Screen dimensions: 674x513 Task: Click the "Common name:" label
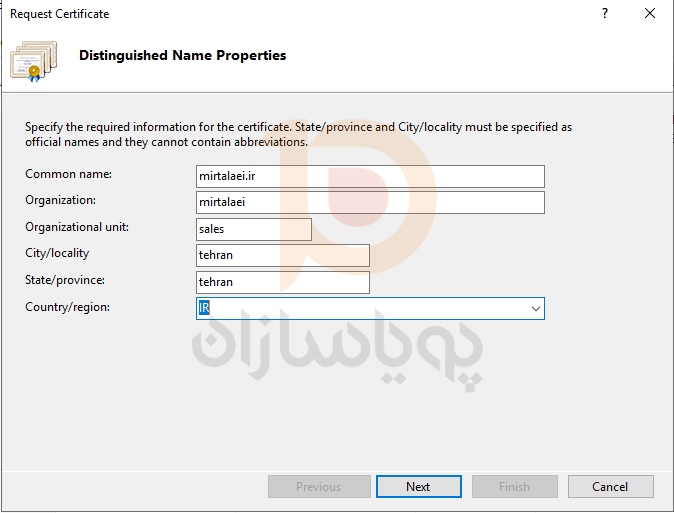pos(68,174)
